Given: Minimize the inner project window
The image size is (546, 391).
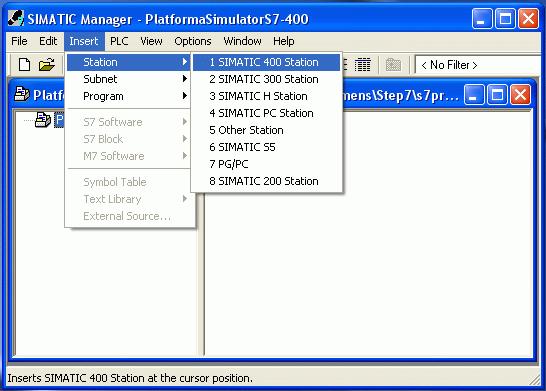Looking at the screenshot, I should click(474, 94).
